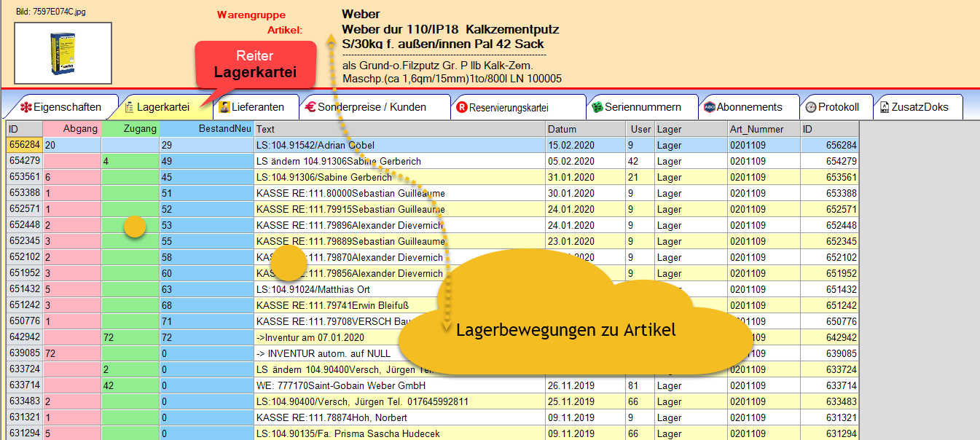The width and height of the screenshot is (980, 440).
Task: Switch to the Reservierungskartei tab
Action: click(x=517, y=107)
